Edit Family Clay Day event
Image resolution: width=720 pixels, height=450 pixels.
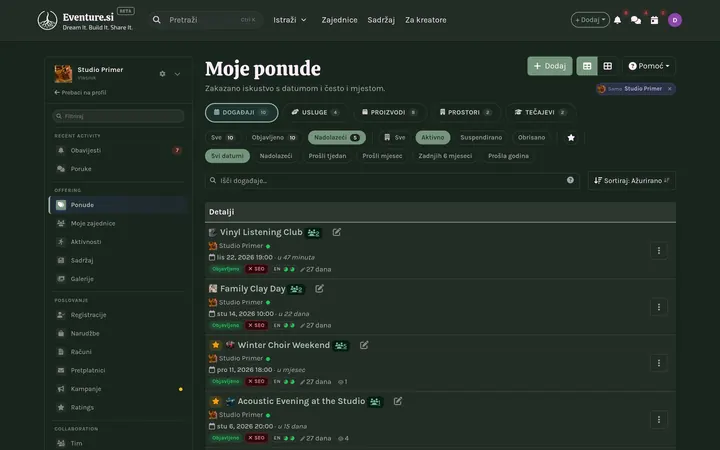point(320,289)
